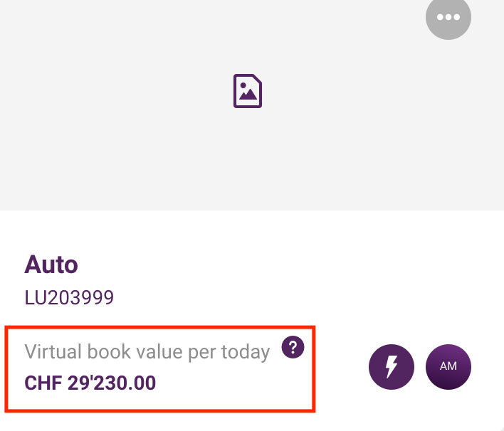
Task: Select the Auto asset title
Action: tap(51, 265)
